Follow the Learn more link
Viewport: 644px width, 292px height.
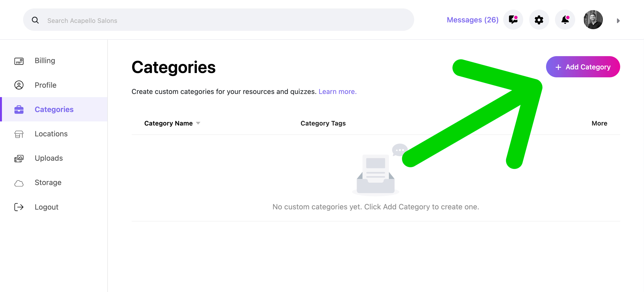(x=337, y=92)
